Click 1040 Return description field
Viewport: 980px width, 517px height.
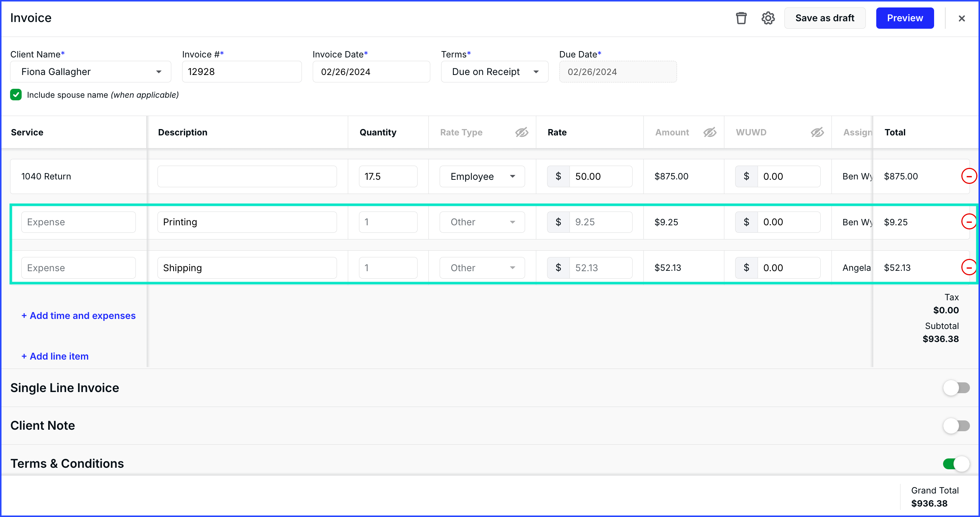247,176
